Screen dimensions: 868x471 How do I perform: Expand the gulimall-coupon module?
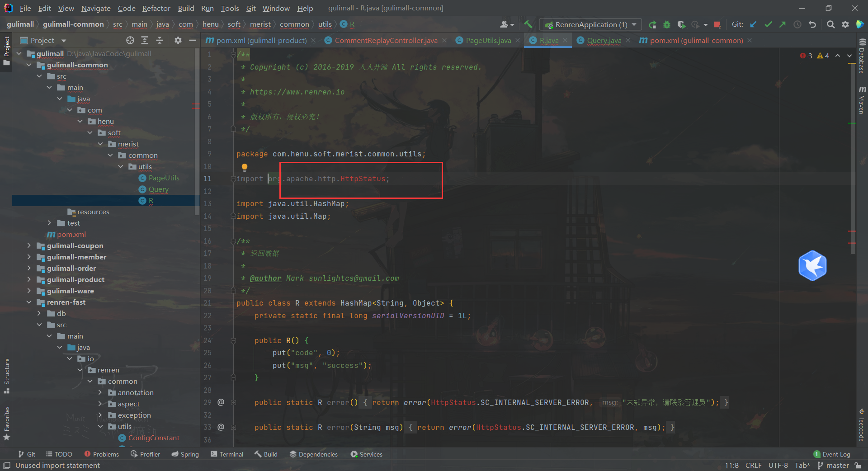29,245
